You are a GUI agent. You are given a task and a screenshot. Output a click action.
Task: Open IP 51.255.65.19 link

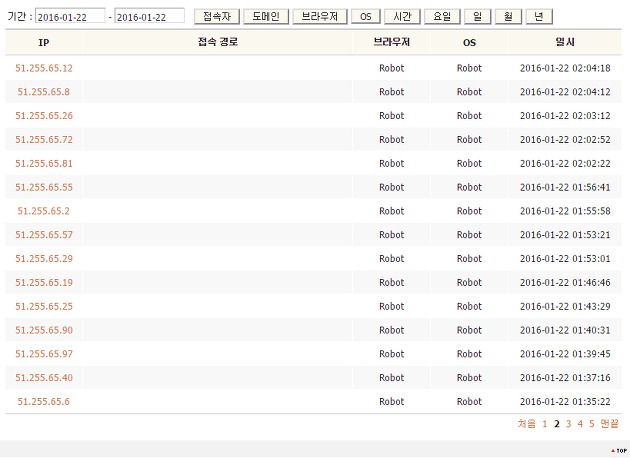coord(44,282)
